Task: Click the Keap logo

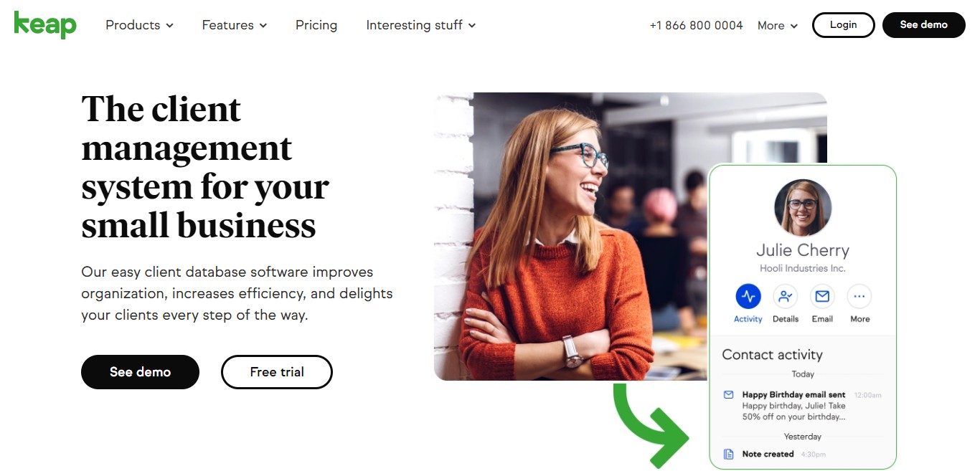Action: pos(45,25)
